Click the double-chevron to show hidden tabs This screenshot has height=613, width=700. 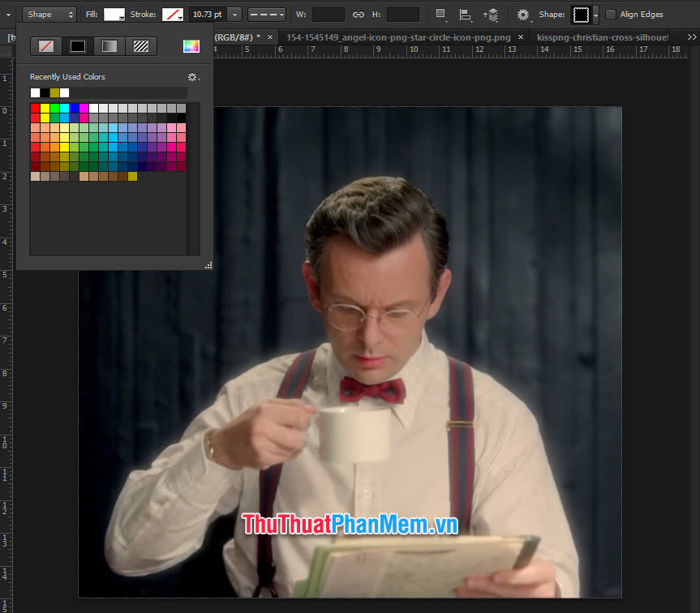coord(691,36)
